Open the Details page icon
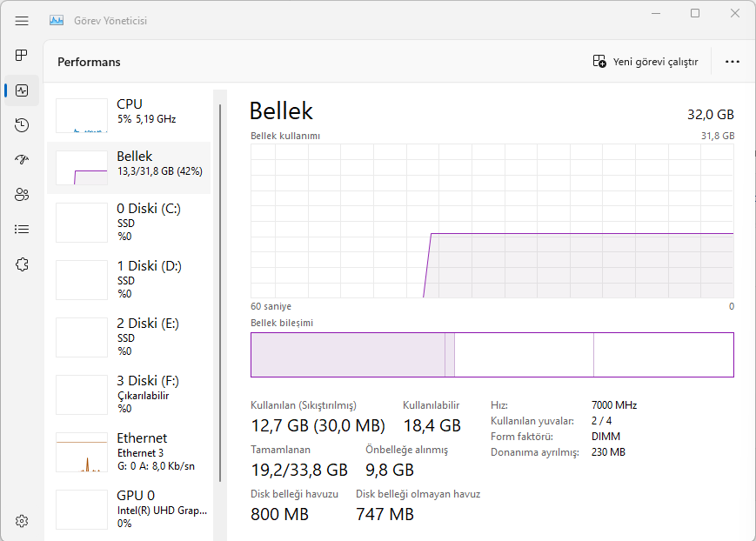Image resolution: width=756 pixels, height=541 pixels. (x=22, y=230)
